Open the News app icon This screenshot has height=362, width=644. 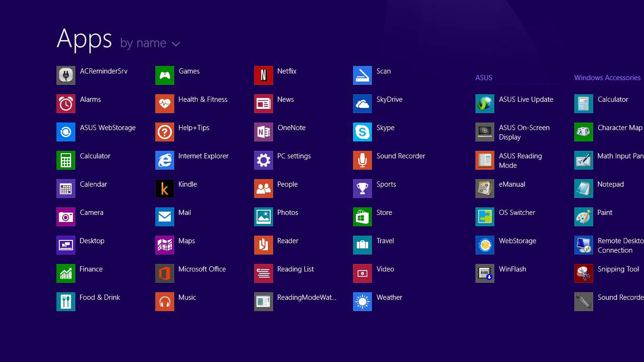point(264,104)
